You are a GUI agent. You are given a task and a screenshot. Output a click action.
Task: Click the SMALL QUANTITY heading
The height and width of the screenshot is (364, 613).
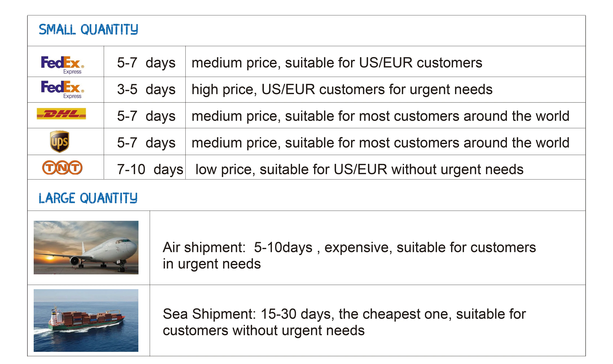pyautogui.click(x=88, y=30)
